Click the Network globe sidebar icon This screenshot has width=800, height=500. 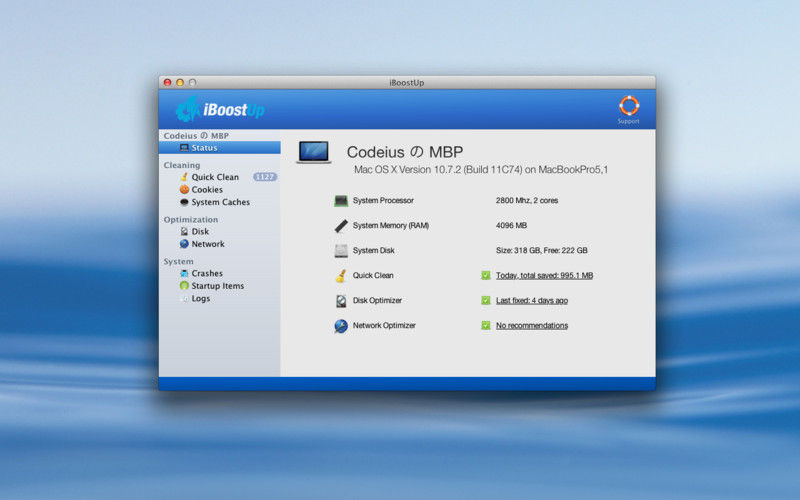184,244
